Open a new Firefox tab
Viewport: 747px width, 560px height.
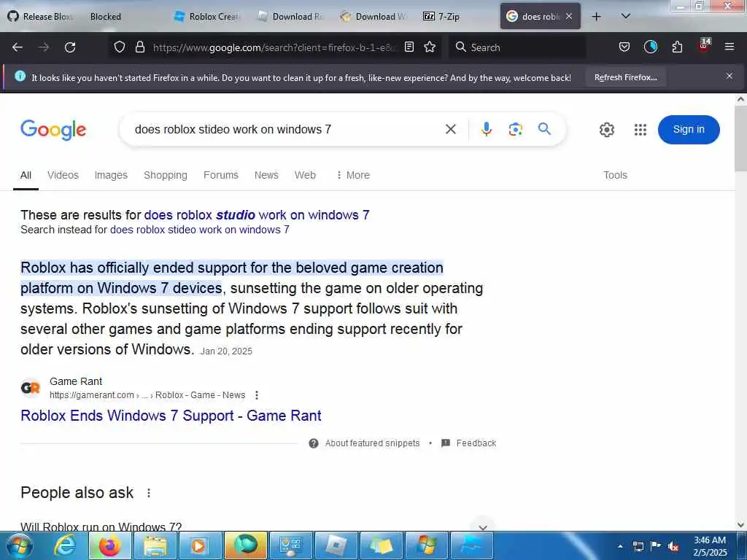[596, 17]
